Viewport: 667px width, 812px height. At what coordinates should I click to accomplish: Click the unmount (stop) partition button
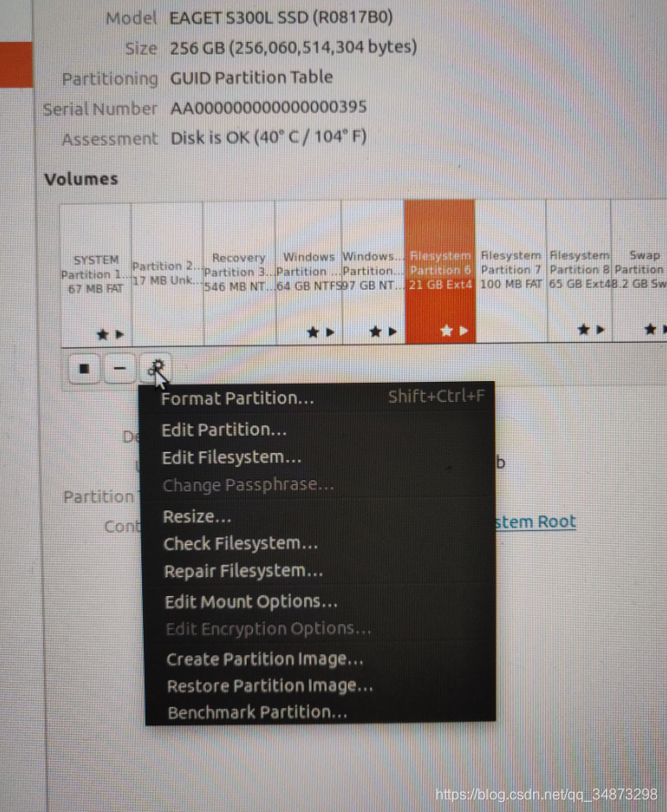coord(84,369)
